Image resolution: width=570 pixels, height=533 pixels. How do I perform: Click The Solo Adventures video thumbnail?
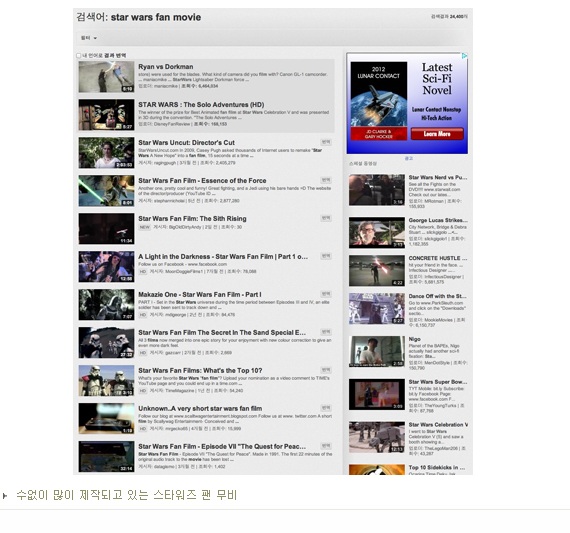(x=106, y=115)
